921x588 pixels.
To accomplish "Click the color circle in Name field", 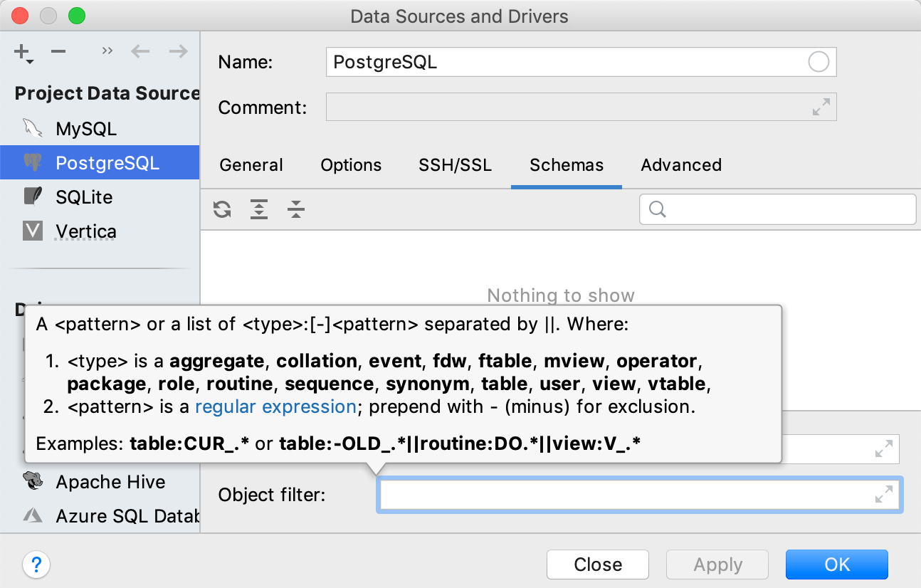I will point(819,62).
